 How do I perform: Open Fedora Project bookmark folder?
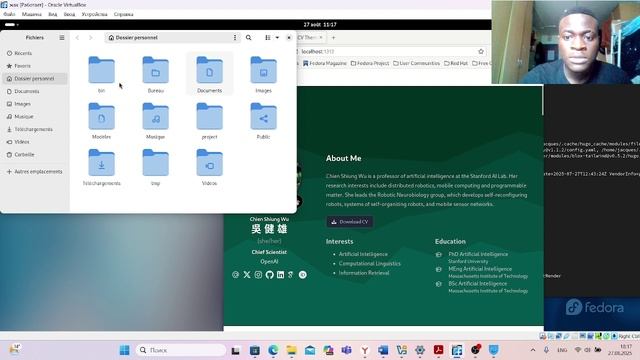pos(370,63)
